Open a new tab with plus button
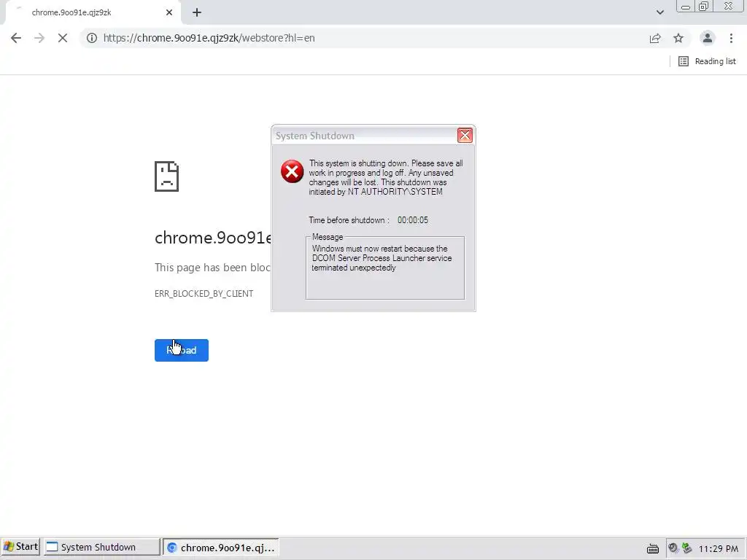The image size is (747, 560). click(x=197, y=12)
